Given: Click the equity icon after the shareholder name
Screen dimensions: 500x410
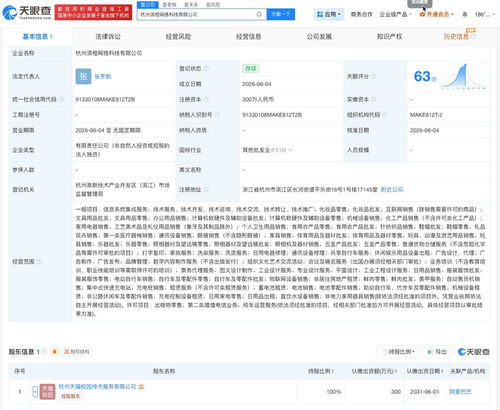Looking at the screenshot, I should (x=141, y=387).
